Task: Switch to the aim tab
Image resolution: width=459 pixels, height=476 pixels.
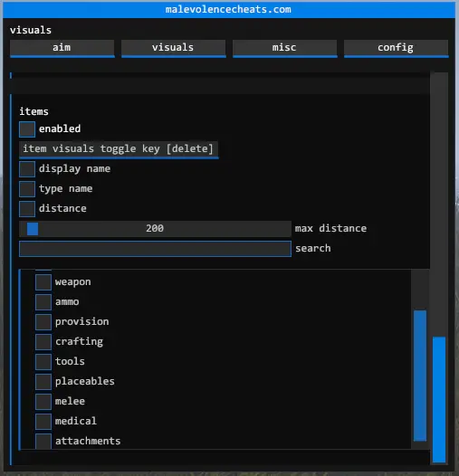Action: click(x=62, y=48)
